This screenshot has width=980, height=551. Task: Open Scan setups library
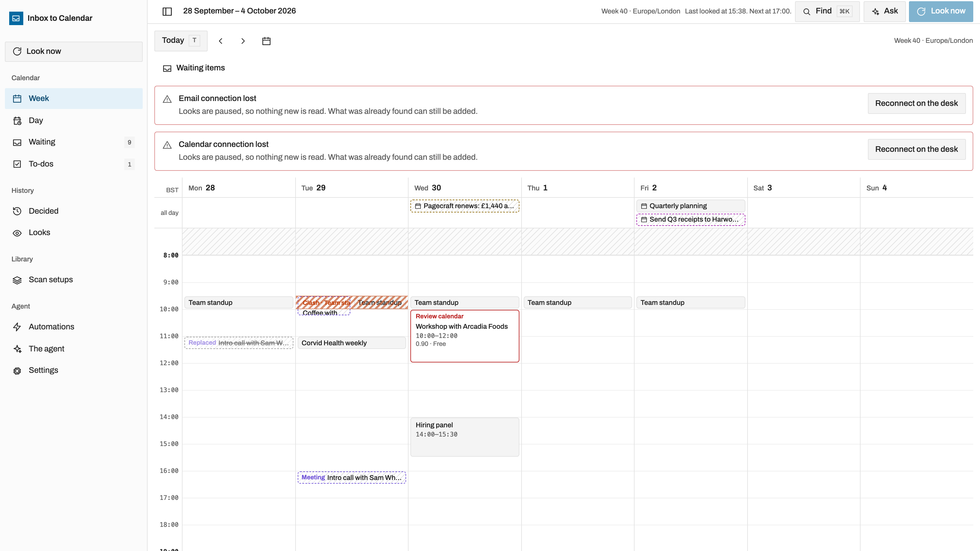pyautogui.click(x=74, y=280)
